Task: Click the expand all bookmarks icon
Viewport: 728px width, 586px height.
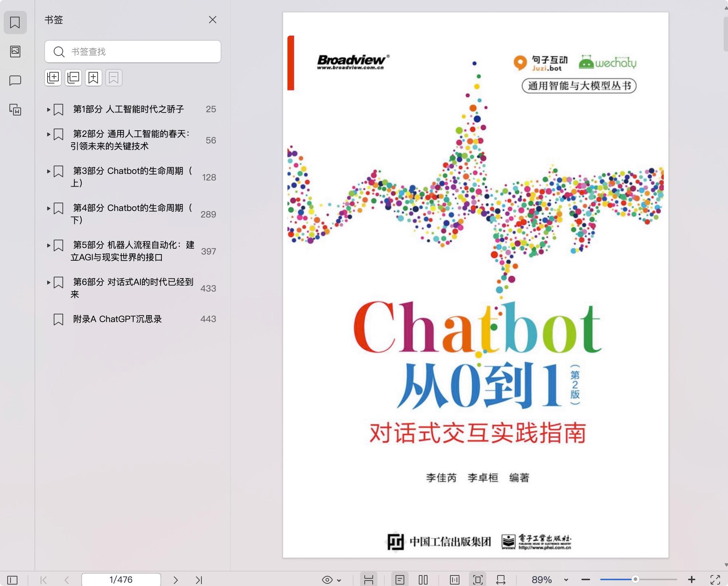Action: pos(53,78)
